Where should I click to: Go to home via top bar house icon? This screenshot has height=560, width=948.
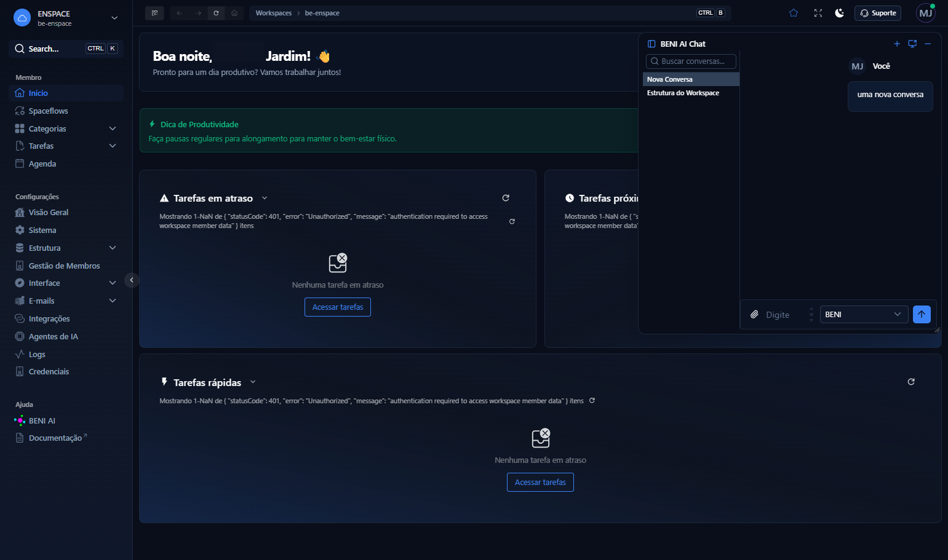tap(234, 13)
